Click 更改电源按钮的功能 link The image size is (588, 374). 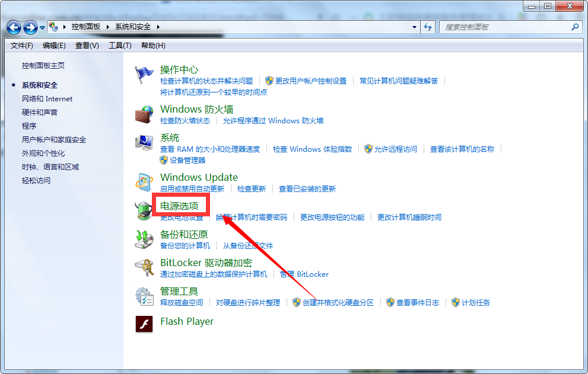click(x=332, y=218)
